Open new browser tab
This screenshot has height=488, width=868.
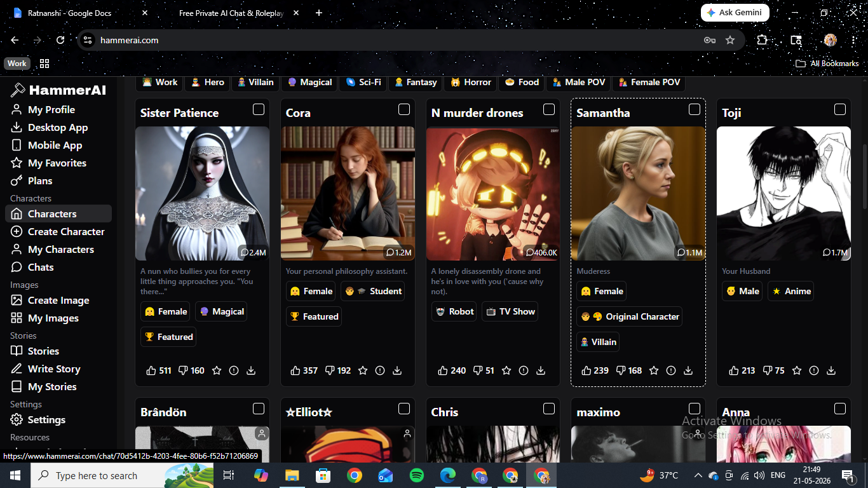319,13
